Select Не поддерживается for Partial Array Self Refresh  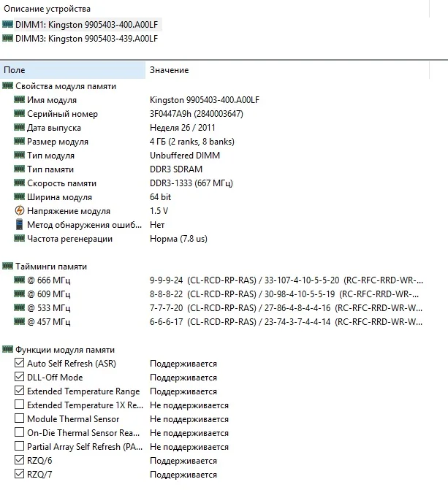pos(189,447)
